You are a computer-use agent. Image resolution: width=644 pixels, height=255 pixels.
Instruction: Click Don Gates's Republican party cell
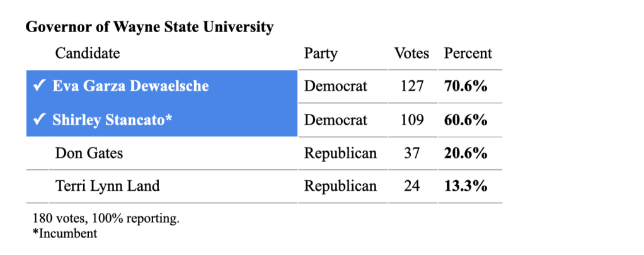click(x=340, y=153)
